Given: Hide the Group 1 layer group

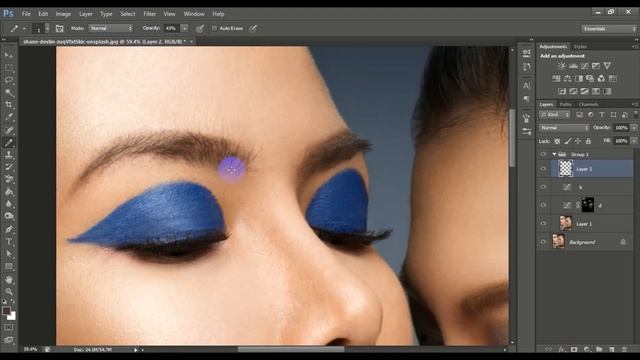Looking at the screenshot, I should (543, 154).
